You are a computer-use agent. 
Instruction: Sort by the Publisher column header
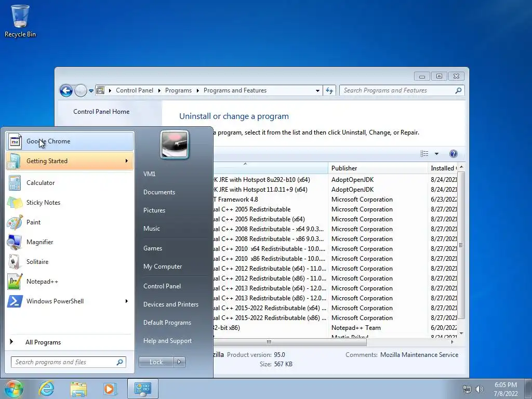pos(378,168)
